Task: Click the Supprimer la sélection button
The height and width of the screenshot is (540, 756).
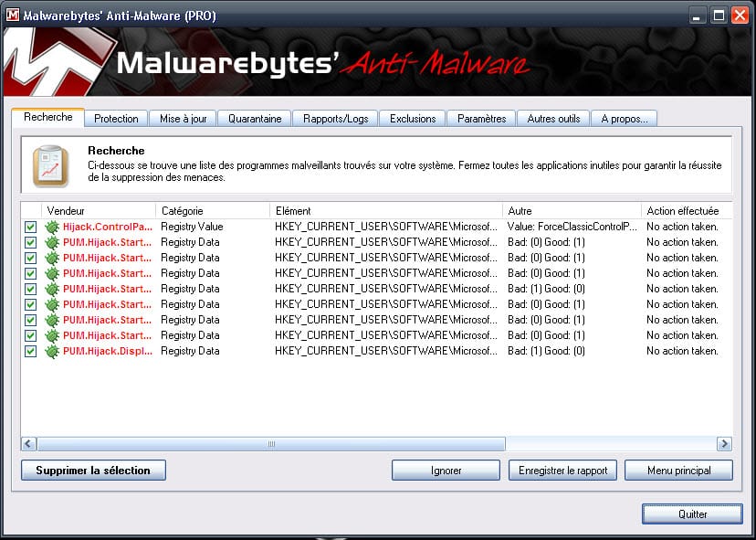Action: pos(93,471)
